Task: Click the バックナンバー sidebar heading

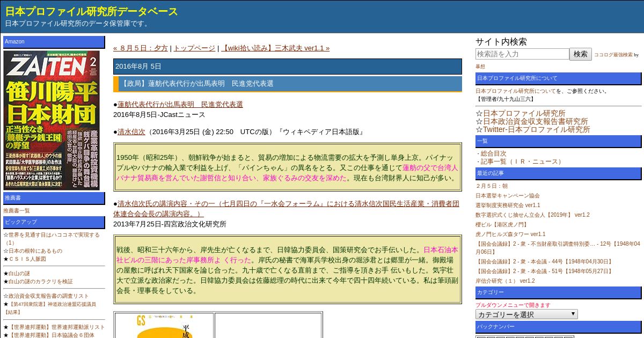Action: click(x=558, y=327)
